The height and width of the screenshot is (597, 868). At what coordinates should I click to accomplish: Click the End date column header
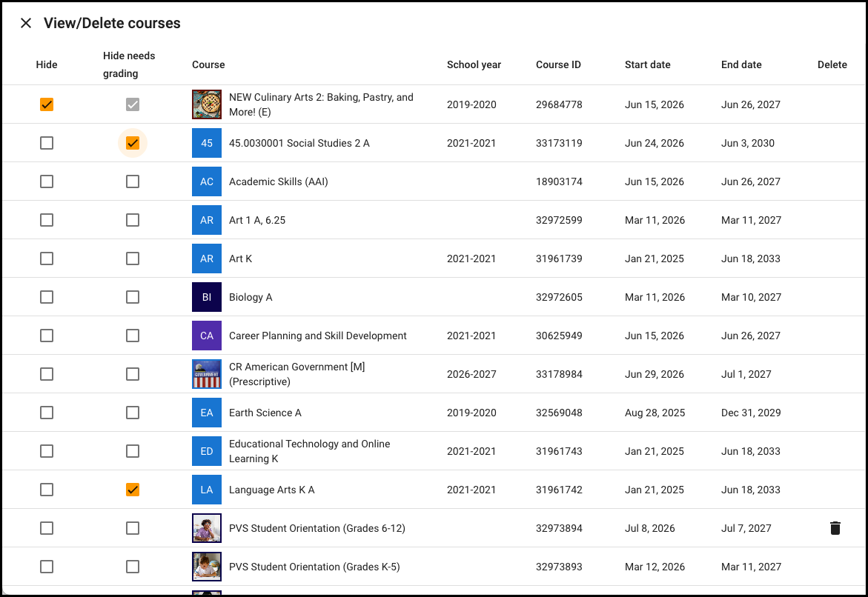click(741, 64)
